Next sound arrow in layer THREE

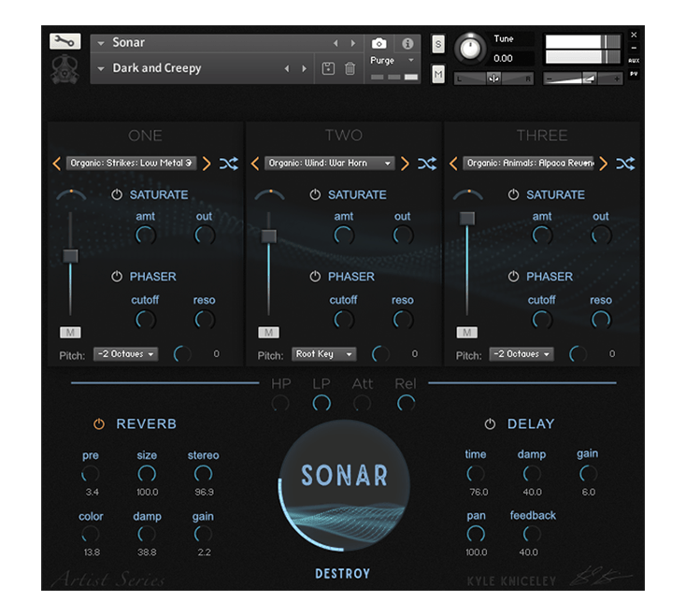[x=604, y=164]
